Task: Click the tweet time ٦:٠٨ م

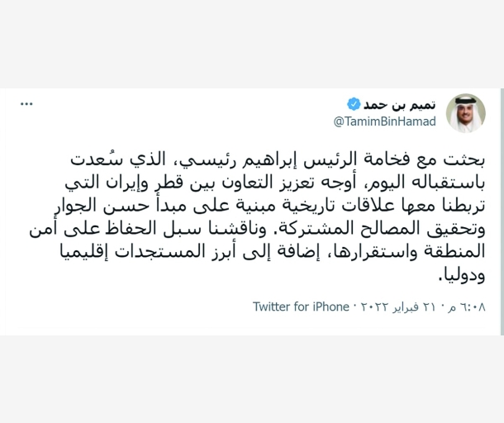Action: pyautogui.click(x=466, y=307)
